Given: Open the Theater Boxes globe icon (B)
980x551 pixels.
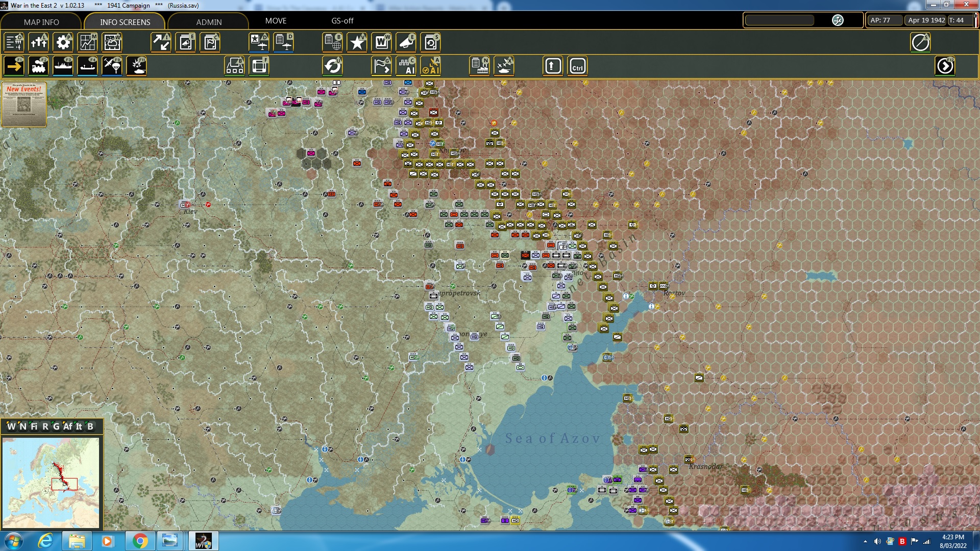Looking at the screenshot, I should click(333, 42).
